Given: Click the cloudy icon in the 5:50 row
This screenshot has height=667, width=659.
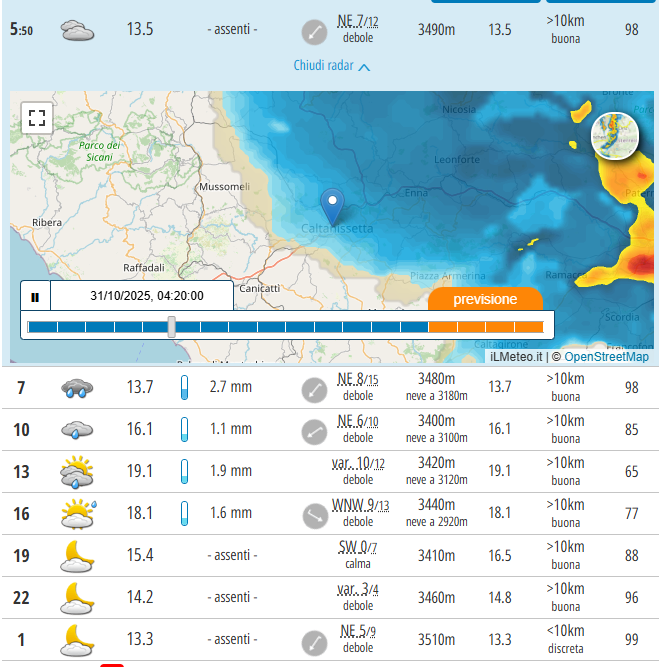Looking at the screenshot, I should click(x=77, y=31).
